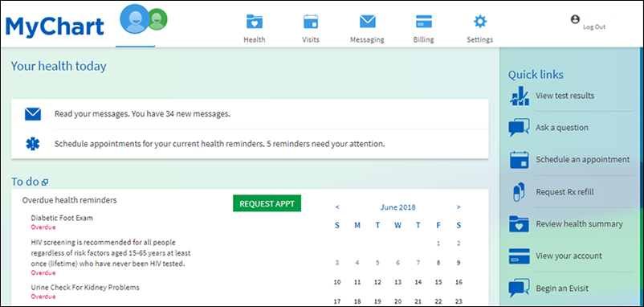Image resolution: width=644 pixels, height=307 pixels.
Task: Select June 8 on the calendar
Action: (438, 263)
